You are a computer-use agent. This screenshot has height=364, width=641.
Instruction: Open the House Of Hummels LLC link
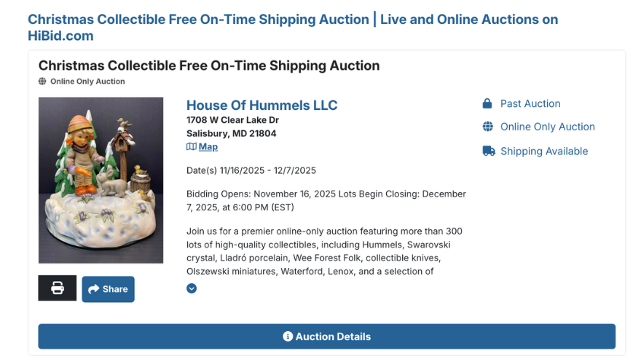click(x=261, y=106)
